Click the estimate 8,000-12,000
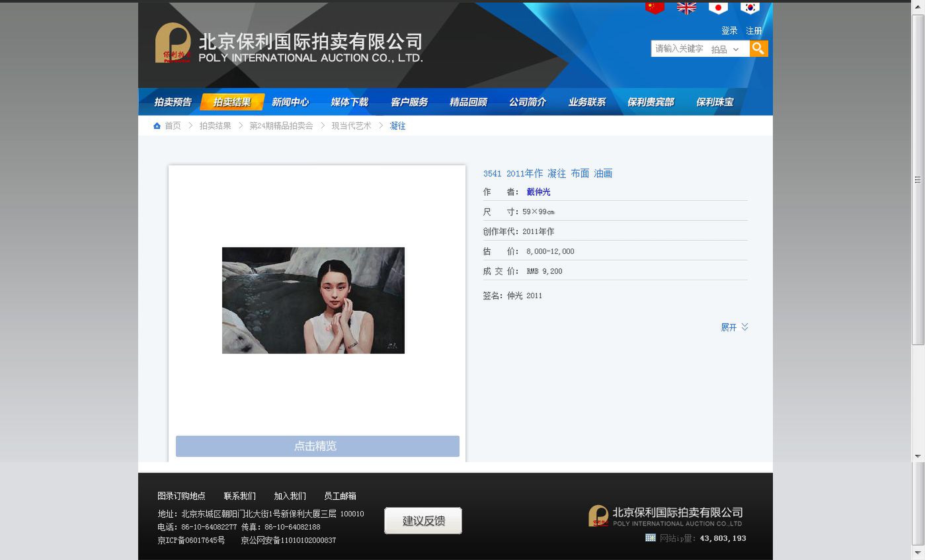 [550, 252]
